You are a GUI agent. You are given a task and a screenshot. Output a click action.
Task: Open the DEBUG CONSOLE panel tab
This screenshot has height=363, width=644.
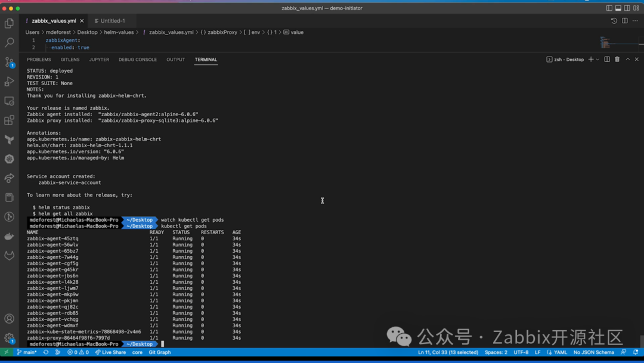(x=138, y=60)
